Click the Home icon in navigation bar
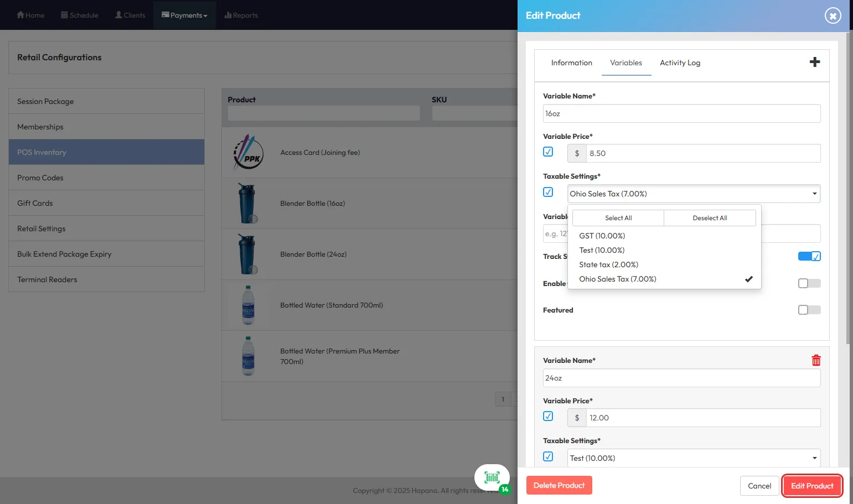This screenshot has height=504, width=853. click(21, 15)
